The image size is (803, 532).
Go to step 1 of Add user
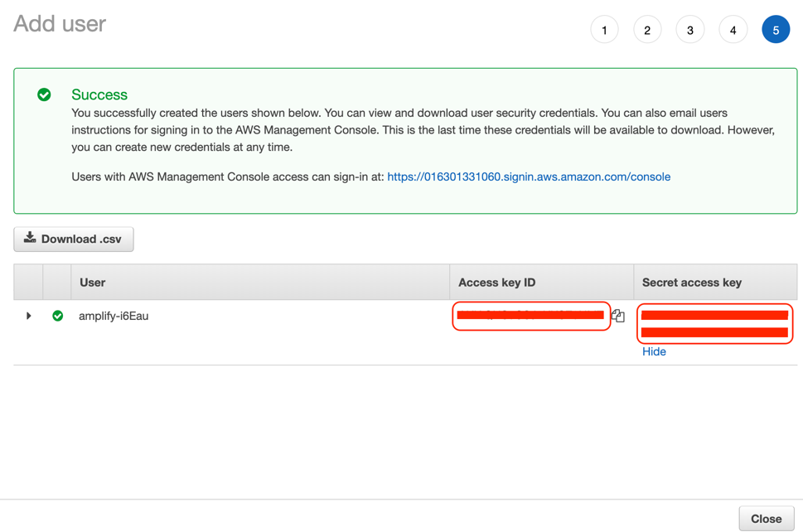pyautogui.click(x=604, y=30)
